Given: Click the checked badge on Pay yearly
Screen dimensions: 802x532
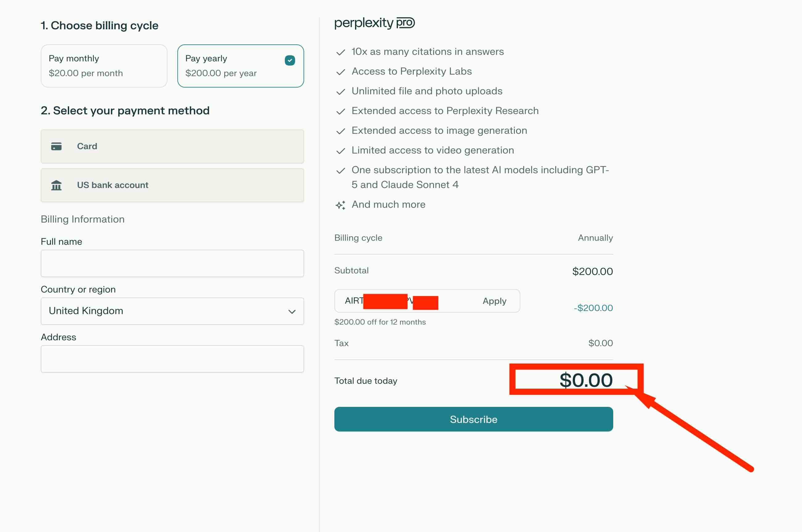Looking at the screenshot, I should [290, 60].
